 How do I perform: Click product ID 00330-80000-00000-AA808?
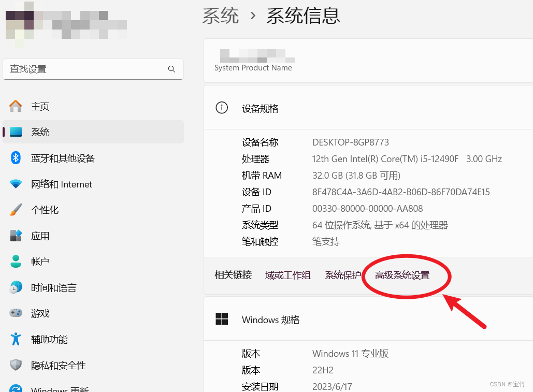367,209
